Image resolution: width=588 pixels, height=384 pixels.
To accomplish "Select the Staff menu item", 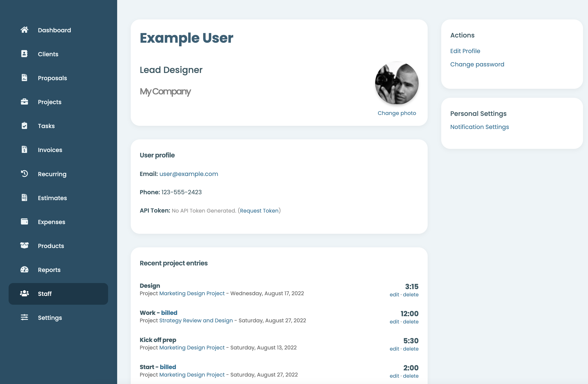I will [45, 294].
